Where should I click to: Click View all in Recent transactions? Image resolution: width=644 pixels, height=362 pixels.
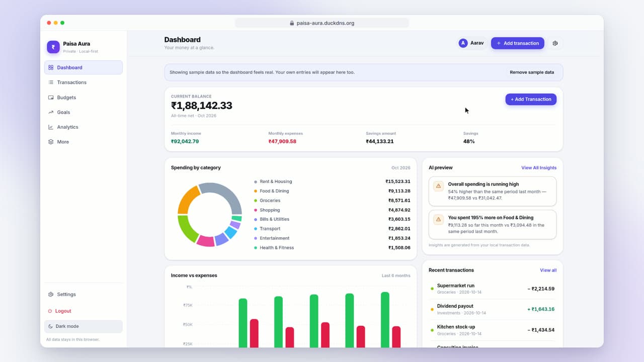click(x=548, y=270)
